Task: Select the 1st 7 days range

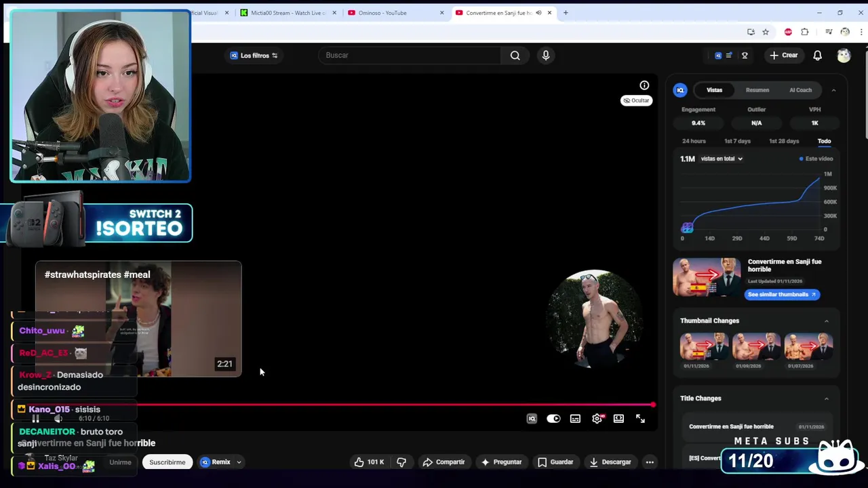Action: 737,141
